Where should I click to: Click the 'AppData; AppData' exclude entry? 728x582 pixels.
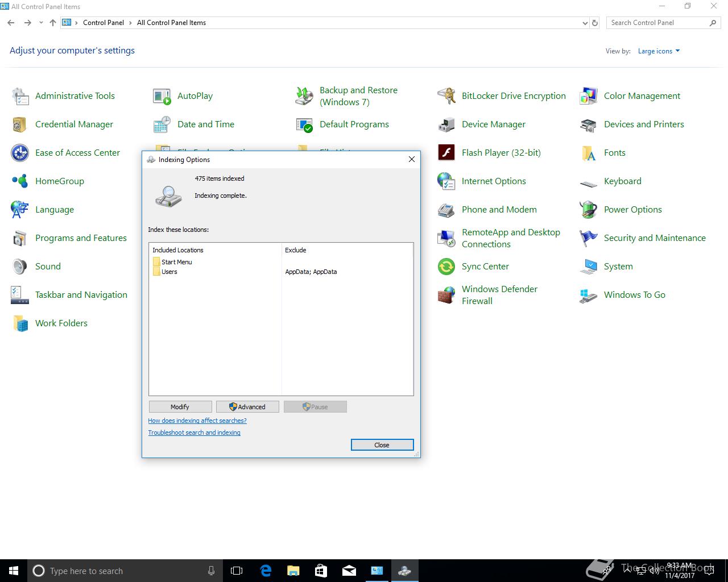click(x=311, y=272)
